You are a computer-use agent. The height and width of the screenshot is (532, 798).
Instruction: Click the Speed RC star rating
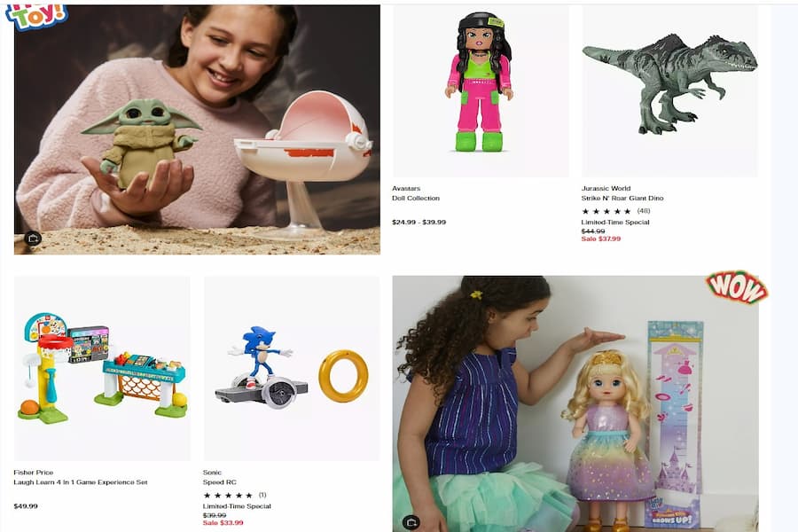(x=235, y=495)
